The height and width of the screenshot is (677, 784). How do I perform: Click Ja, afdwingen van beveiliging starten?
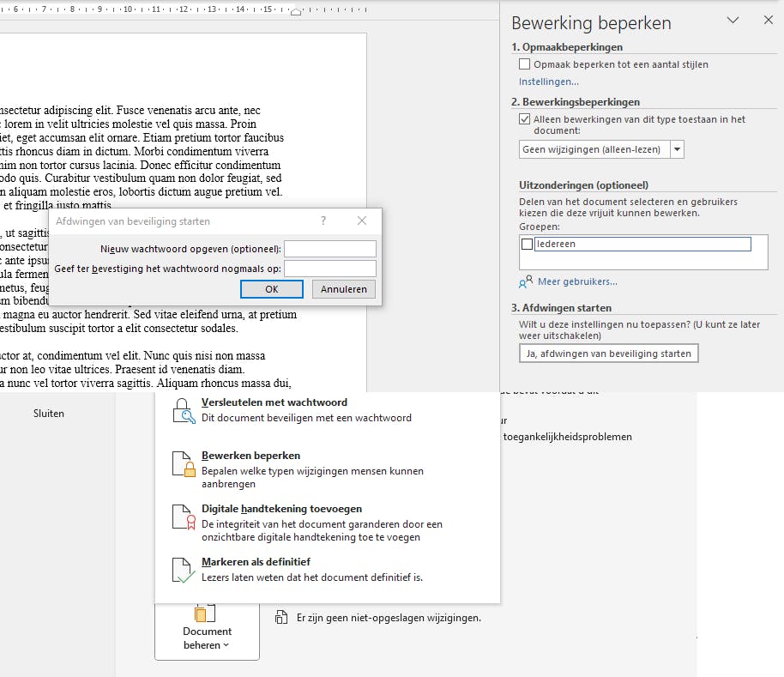[x=608, y=354]
